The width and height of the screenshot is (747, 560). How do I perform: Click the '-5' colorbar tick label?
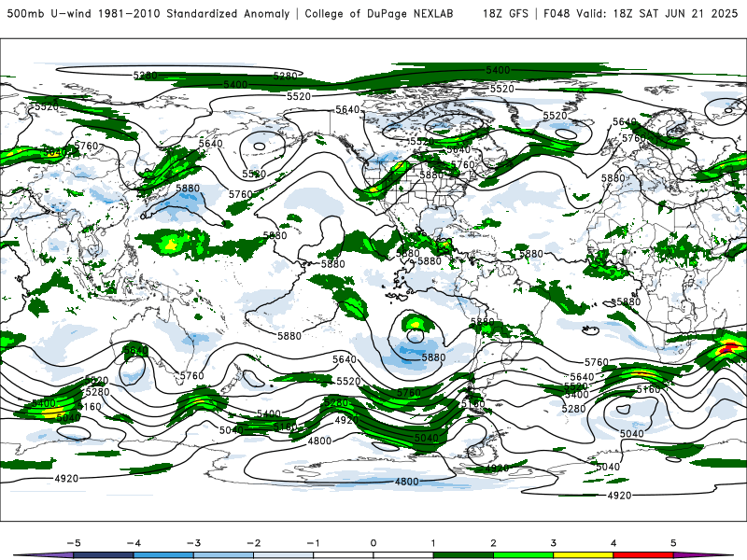click(x=74, y=543)
